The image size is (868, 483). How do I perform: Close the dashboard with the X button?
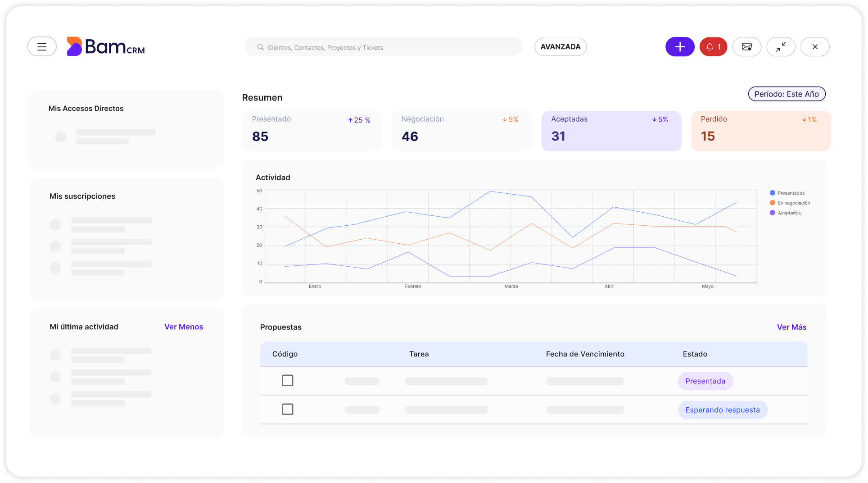pos(815,46)
